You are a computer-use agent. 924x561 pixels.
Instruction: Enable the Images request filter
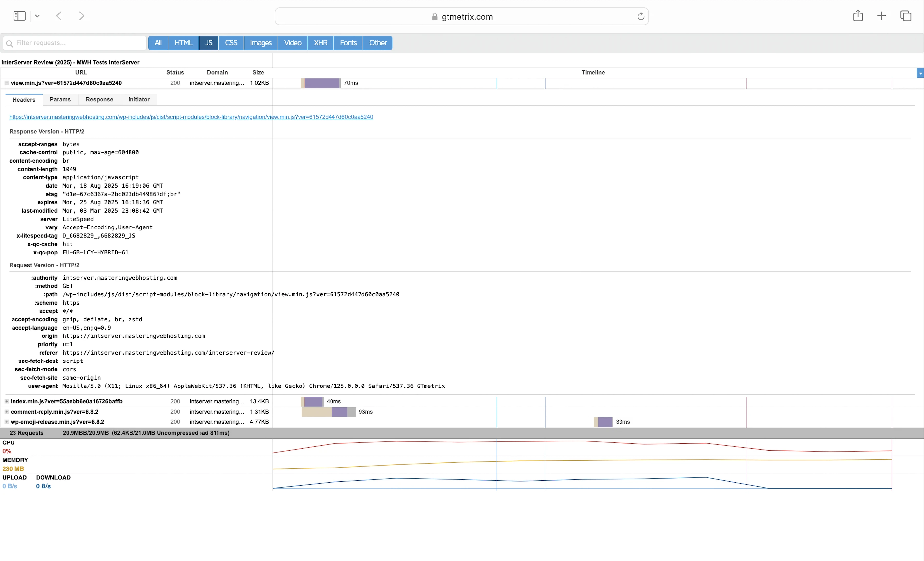(261, 43)
